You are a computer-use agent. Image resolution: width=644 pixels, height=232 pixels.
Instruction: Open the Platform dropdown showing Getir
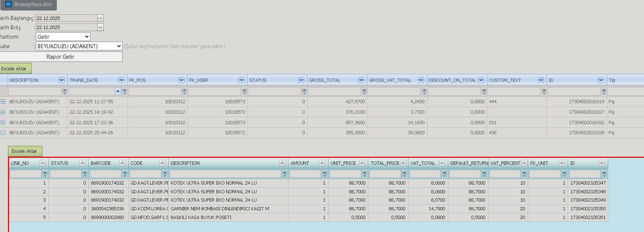point(63,37)
